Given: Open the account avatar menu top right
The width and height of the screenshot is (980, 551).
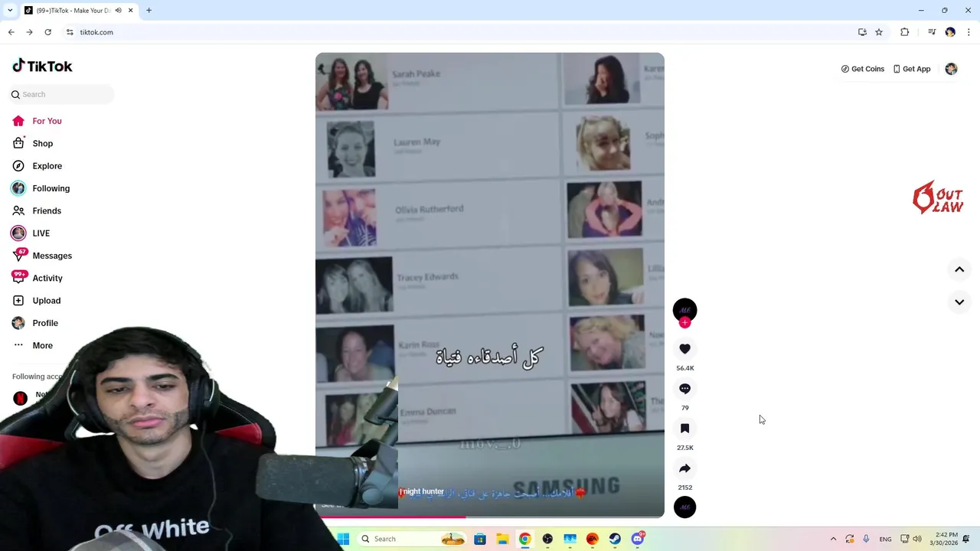Looking at the screenshot, I should click(x=951, y=69).
